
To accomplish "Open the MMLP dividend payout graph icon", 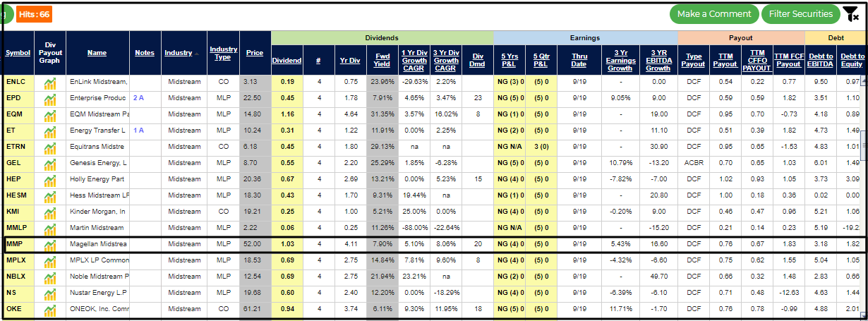I will [x=50, y=228].
